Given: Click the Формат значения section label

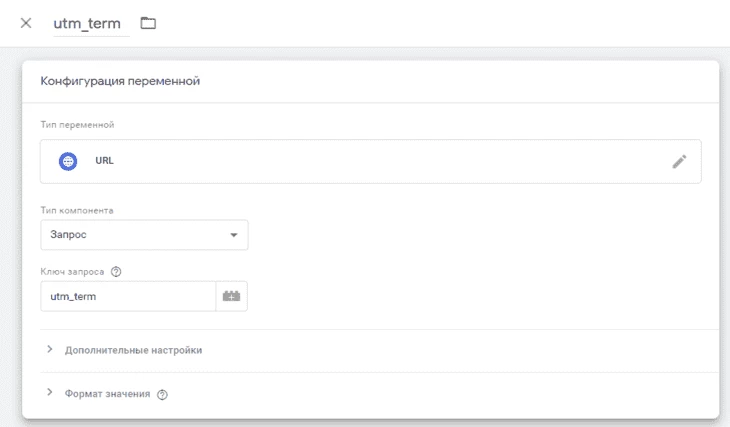Looking at the screenshot, I should pos(108,394).
